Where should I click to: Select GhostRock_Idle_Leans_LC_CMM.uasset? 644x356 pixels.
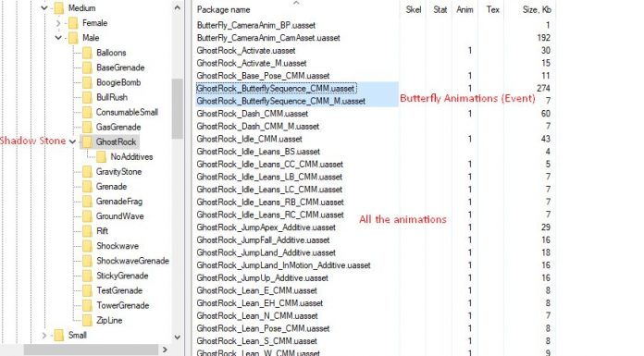[x=269, y=190]
